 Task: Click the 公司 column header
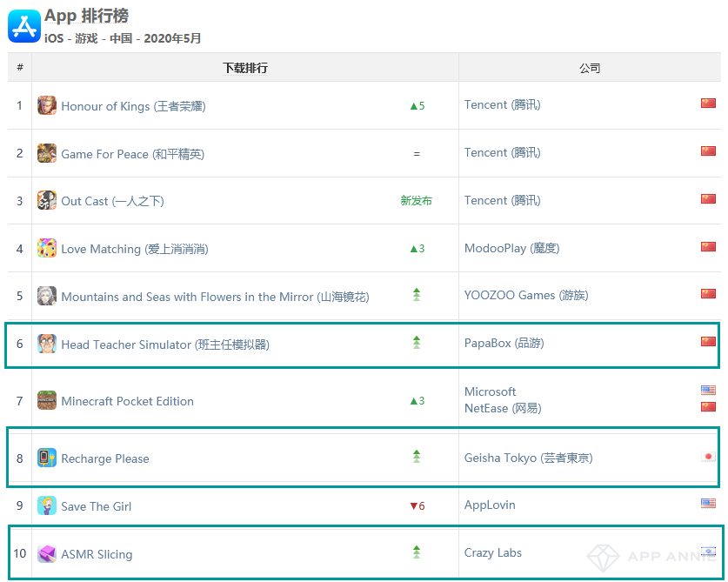590,68
